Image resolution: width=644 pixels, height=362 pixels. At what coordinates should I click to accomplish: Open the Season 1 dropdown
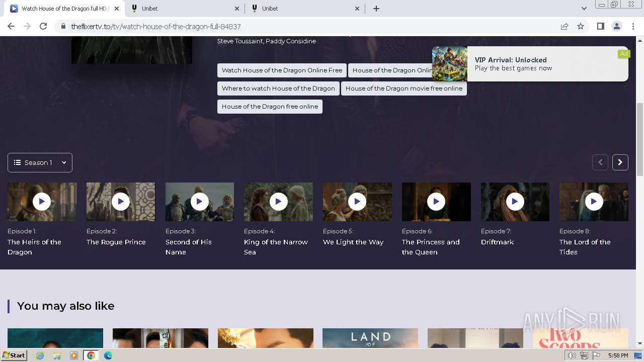point(40,162)
